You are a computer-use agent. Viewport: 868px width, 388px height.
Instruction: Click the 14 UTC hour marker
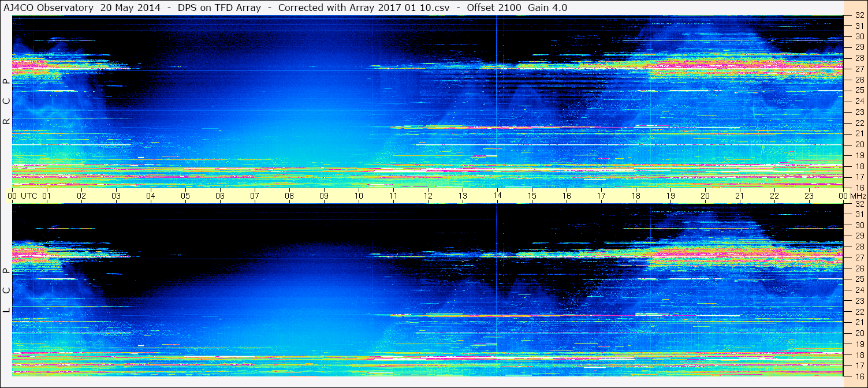(x=497, y=196)
